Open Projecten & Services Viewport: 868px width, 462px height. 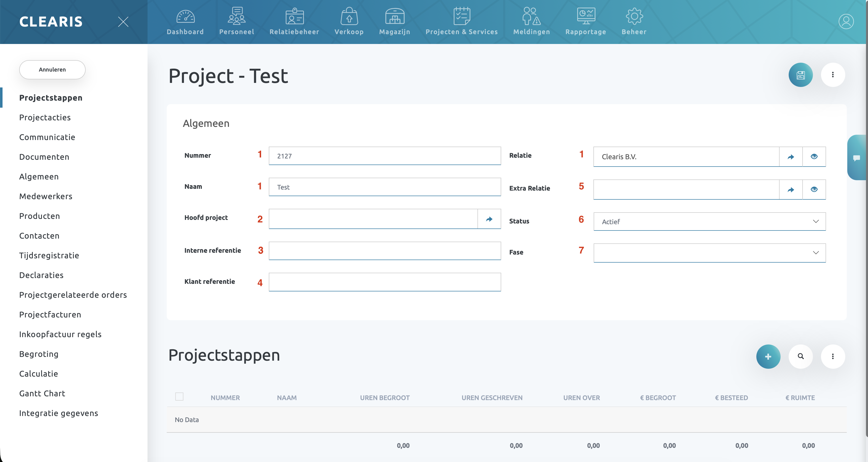(462, 21)
